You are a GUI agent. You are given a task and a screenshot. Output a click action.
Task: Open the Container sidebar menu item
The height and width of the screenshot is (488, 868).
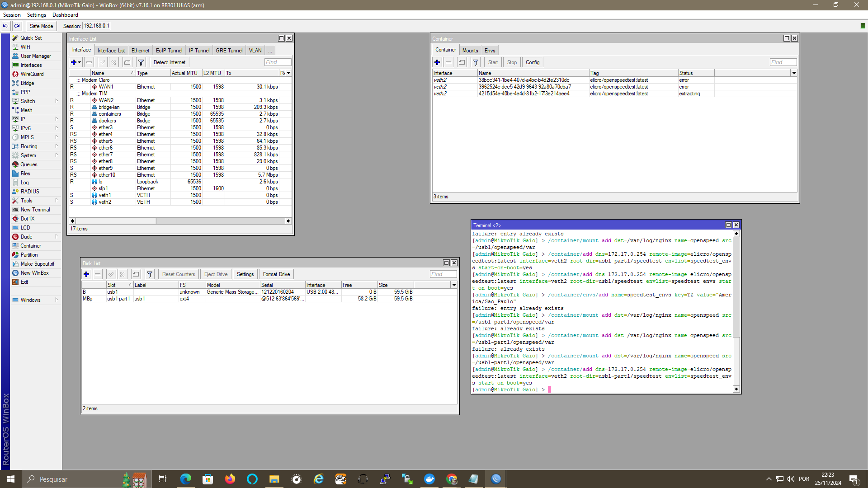(x=30, y=246)
